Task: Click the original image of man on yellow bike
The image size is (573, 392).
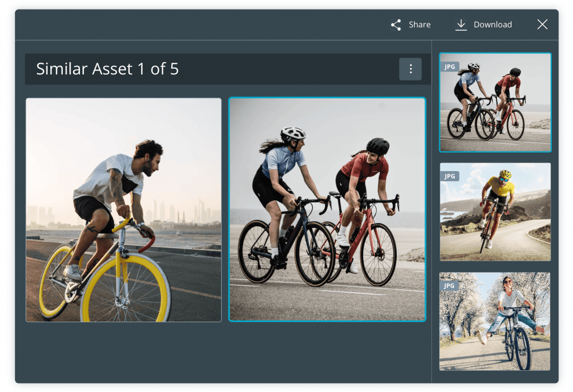Action: click(124, 210)
